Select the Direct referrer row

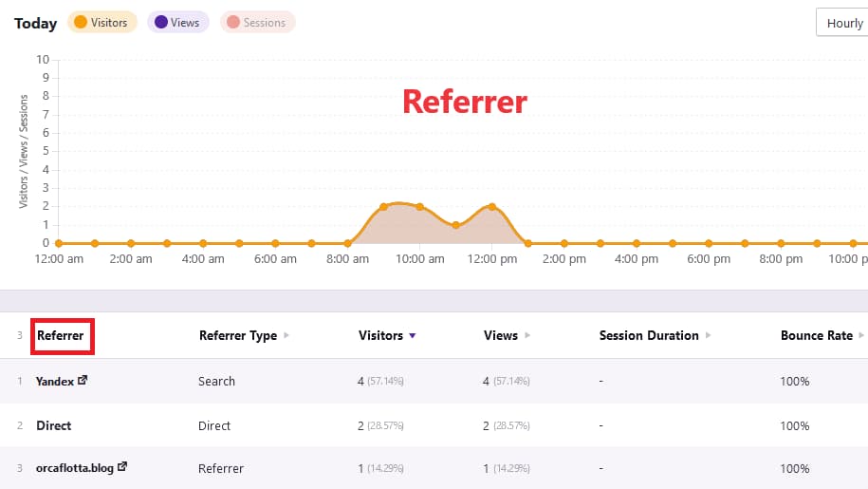click(54, 425)
